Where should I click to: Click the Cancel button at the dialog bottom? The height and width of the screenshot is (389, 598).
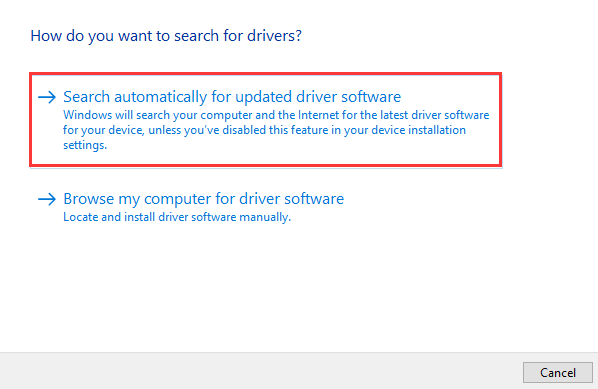558,372
